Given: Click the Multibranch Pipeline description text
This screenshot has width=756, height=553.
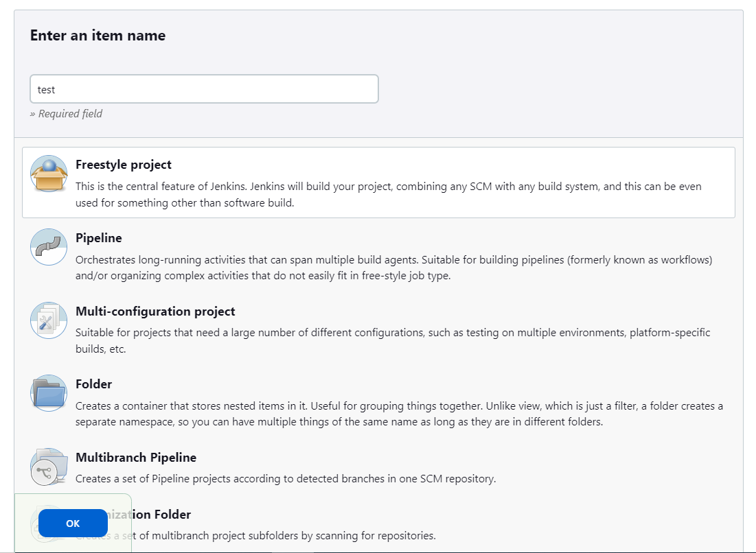Looking at the screenshot, I should tap(285, 478).
